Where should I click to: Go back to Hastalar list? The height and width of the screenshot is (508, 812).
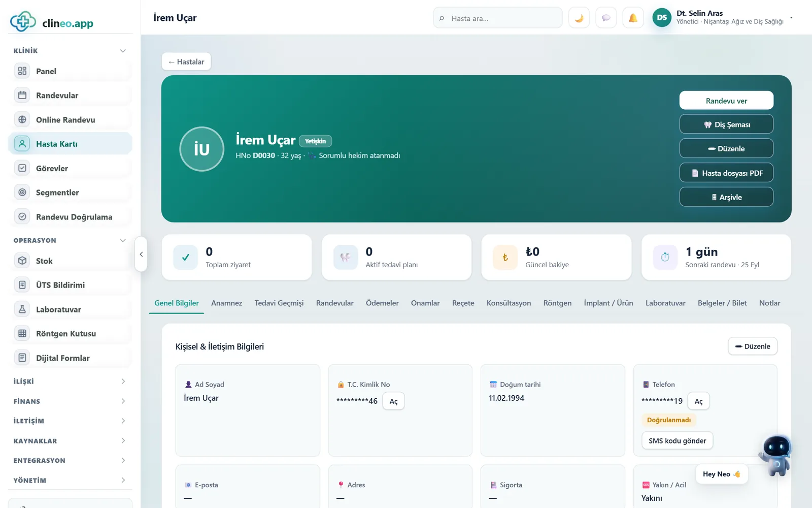186,61
